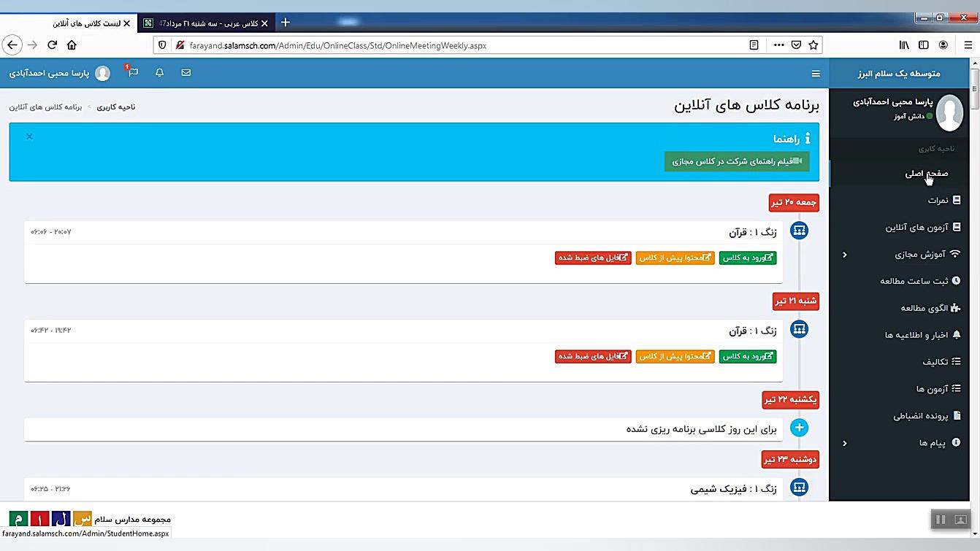Click the tracking protection shield icon
The height and width of the screenshot is (551, 980).
162,45
